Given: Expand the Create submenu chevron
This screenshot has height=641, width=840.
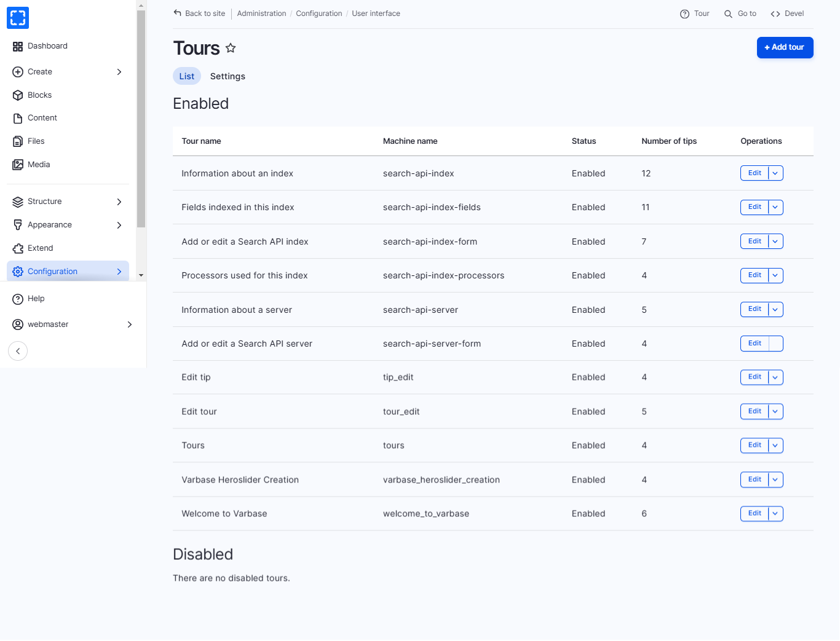Looking at the screenshot, I should (119, 72).
